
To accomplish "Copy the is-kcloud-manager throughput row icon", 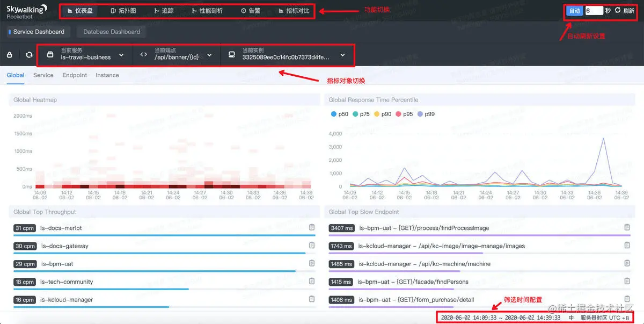I will [x=312, y=299].
